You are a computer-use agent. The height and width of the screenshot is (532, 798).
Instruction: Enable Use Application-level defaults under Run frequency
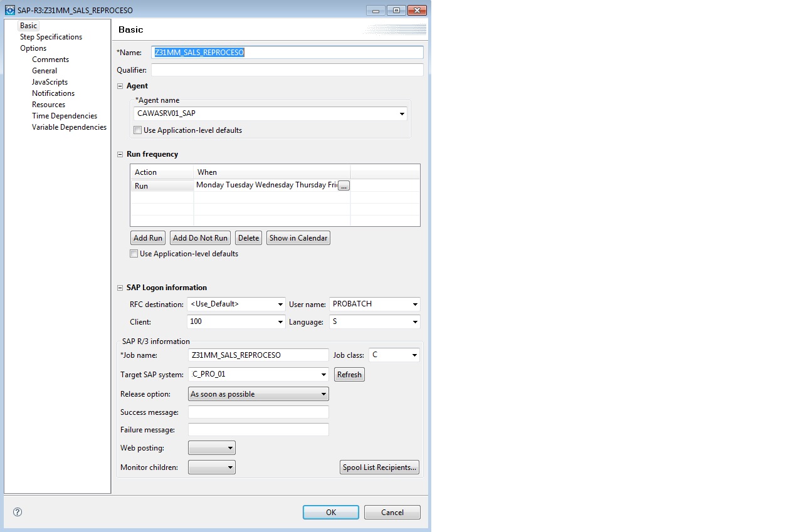134,253
